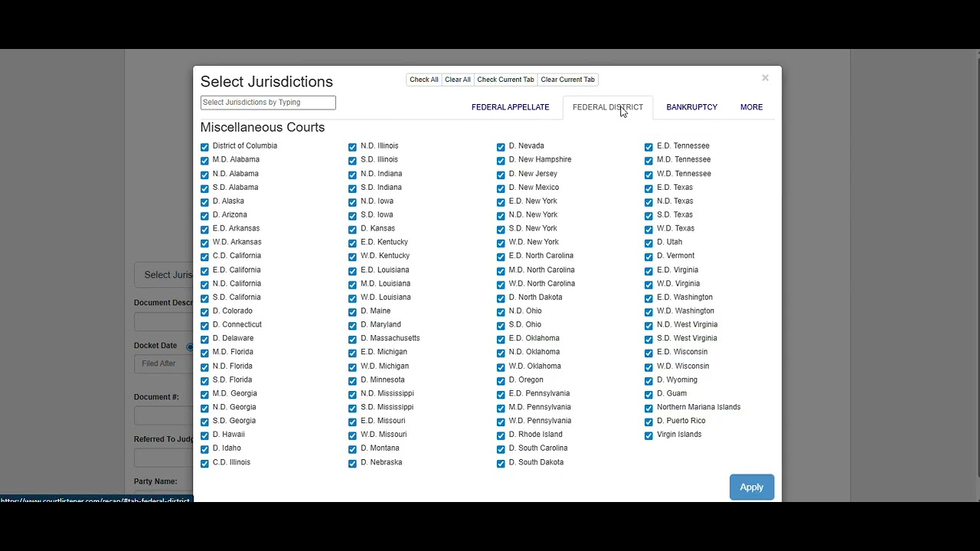Image resolution: width=980 pixels, height=551 pixels.
Task: Toggle the D. Nevada checkbox
Action: (501, 147)
